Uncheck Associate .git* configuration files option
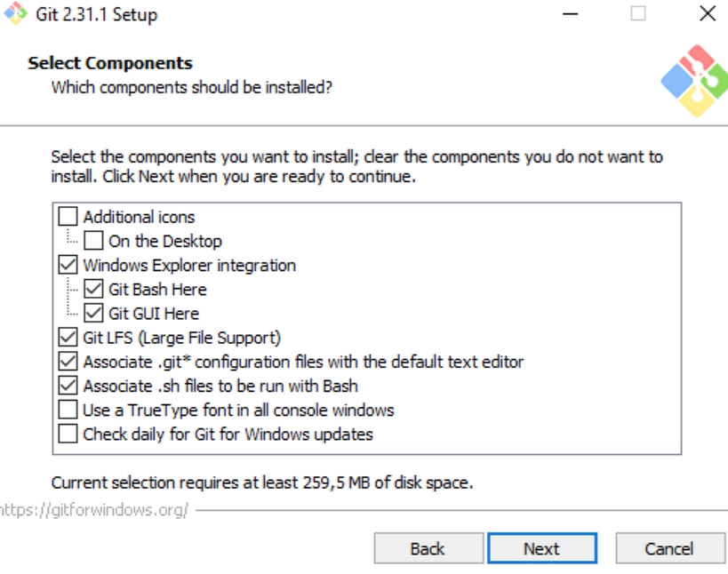The width and height of the screenshot is (728, 574). [68, 362]
